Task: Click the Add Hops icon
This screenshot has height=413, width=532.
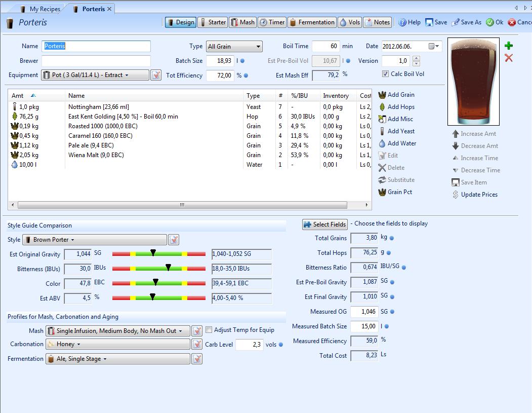Action: click(382, 107)
